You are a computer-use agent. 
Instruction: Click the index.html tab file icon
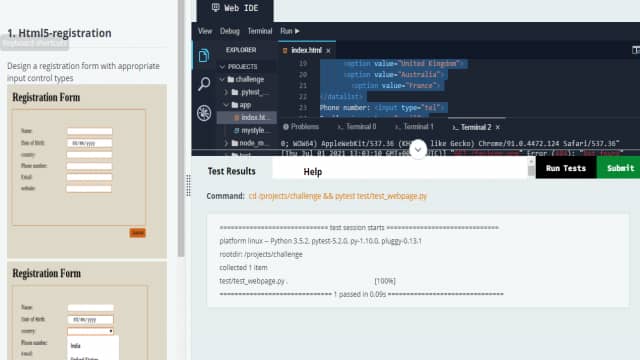285,51
